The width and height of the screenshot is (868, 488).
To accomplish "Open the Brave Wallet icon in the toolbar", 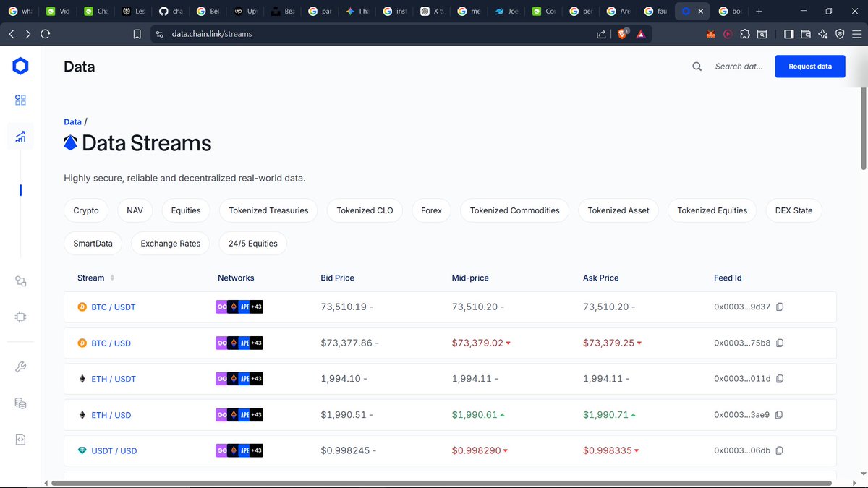I will [806, 34].
